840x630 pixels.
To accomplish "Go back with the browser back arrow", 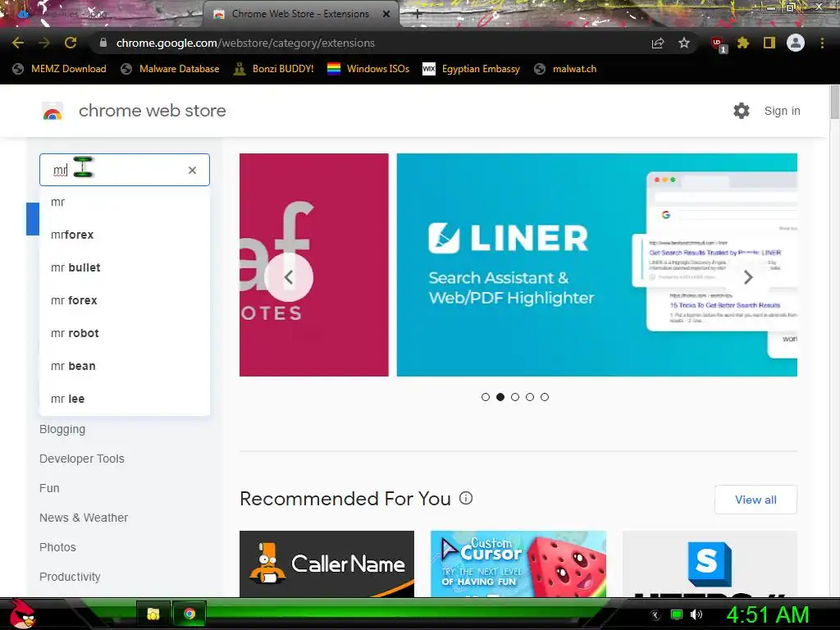I will click(x=18, y=43).
